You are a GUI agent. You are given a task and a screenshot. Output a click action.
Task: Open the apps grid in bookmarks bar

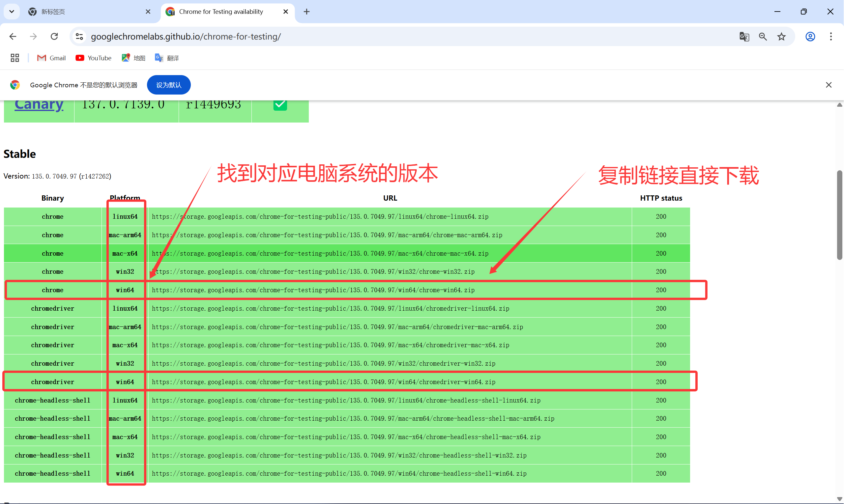15,58
